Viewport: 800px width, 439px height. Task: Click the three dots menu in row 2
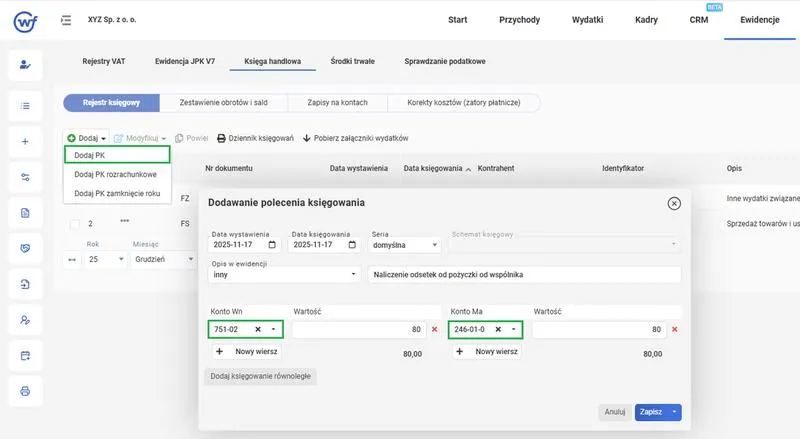[x=124, y=221]
